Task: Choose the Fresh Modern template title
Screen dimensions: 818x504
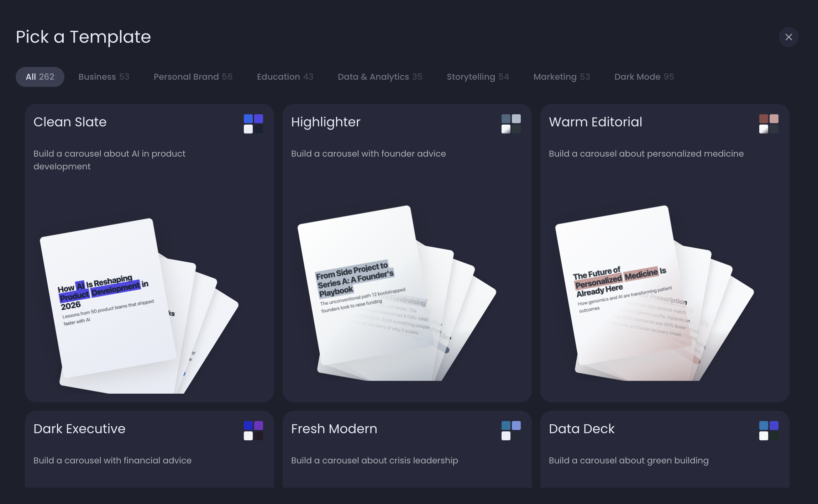Action: click(x=334, y=429)
